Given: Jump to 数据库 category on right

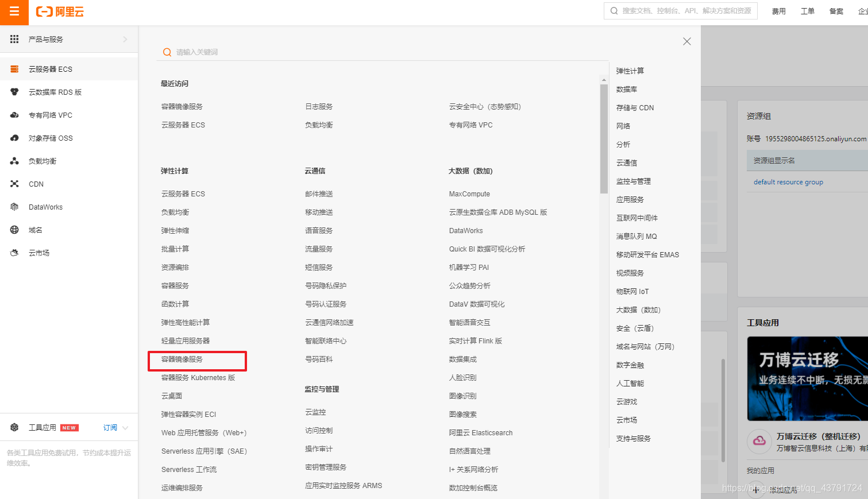Looking at the screenshot, I should click(627, 90).
